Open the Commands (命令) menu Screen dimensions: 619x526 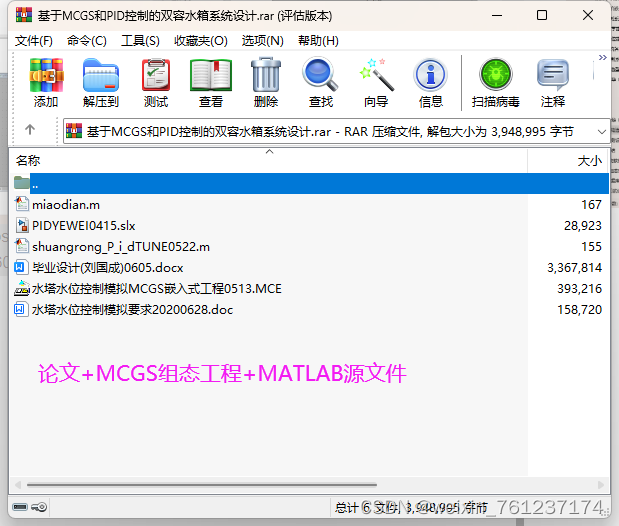(x=86, y=41)
